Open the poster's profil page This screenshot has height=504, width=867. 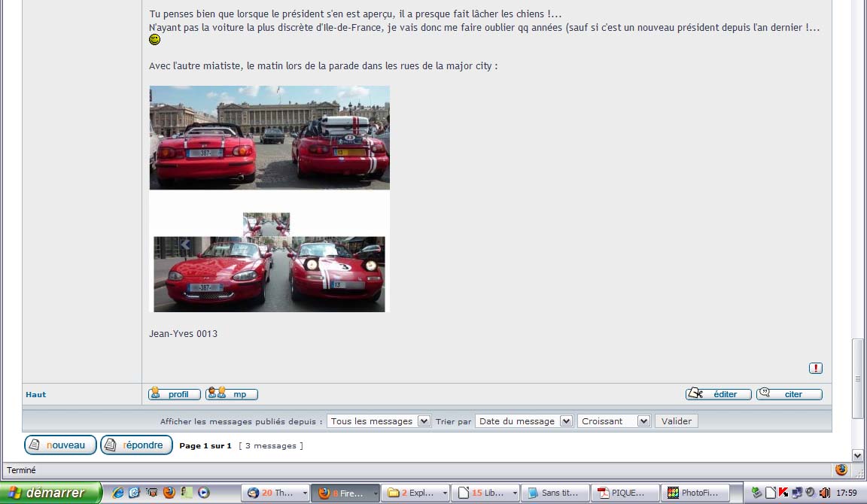point(174,394)
